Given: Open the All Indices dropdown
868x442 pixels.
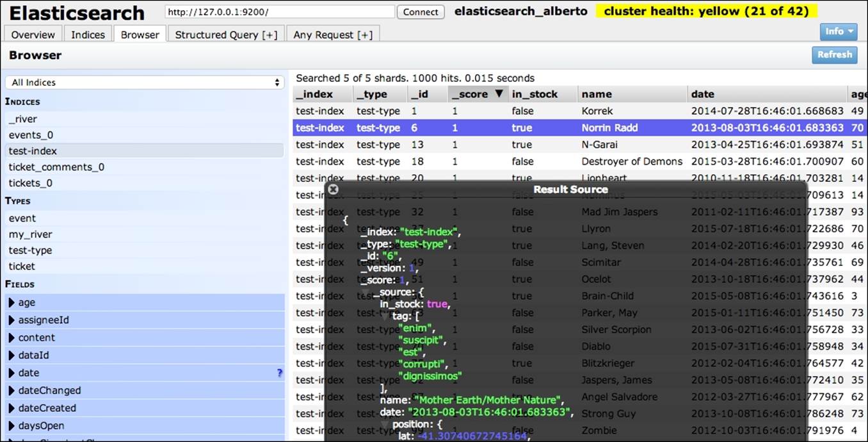Looking at the screenshot, I should coord(145,83).
